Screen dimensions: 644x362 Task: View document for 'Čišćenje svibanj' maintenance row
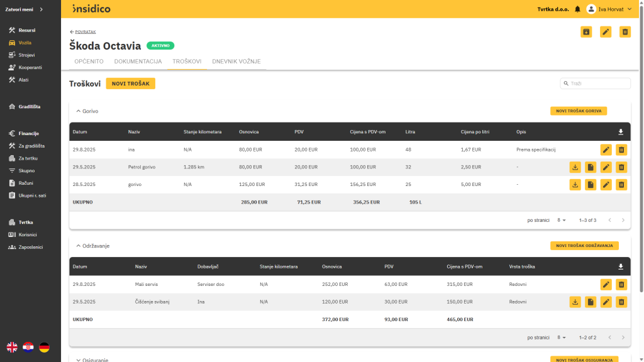point(591,302)
